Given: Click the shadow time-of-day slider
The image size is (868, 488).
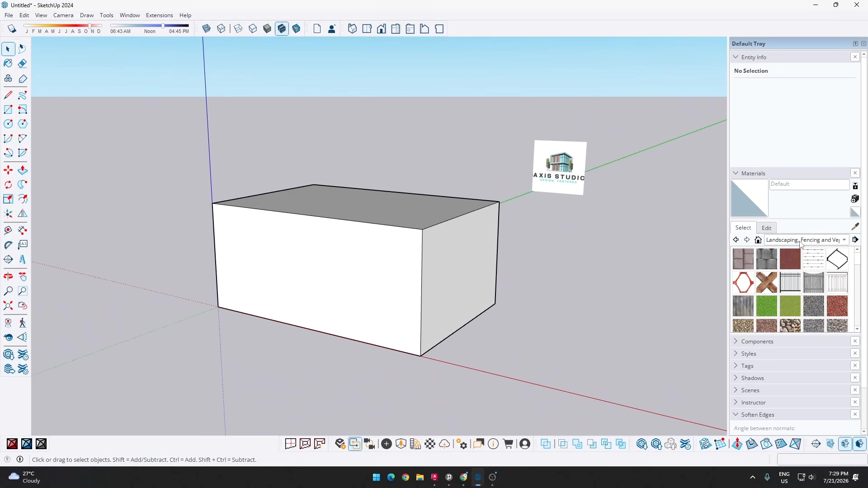Looking at the screenshot, I should [150, 26].
